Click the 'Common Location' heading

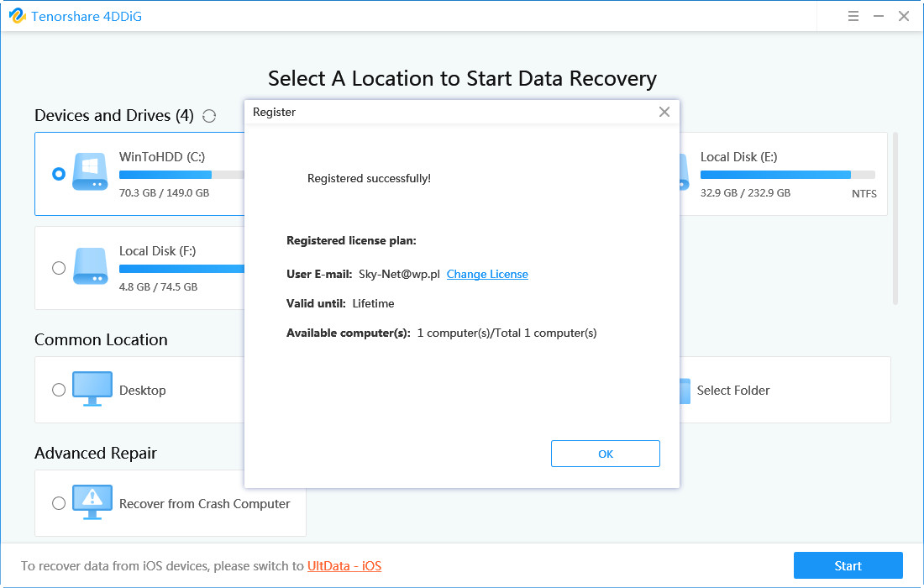(101, 339)
